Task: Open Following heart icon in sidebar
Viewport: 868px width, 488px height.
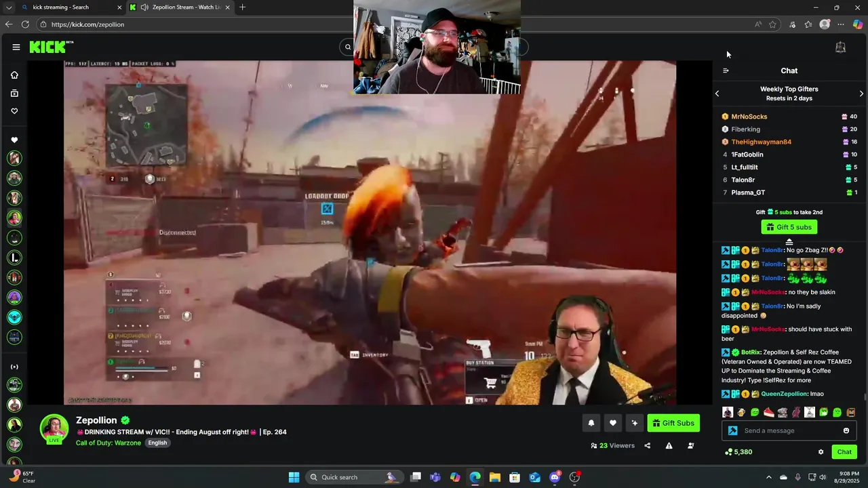Action: (x=14, y=111)
